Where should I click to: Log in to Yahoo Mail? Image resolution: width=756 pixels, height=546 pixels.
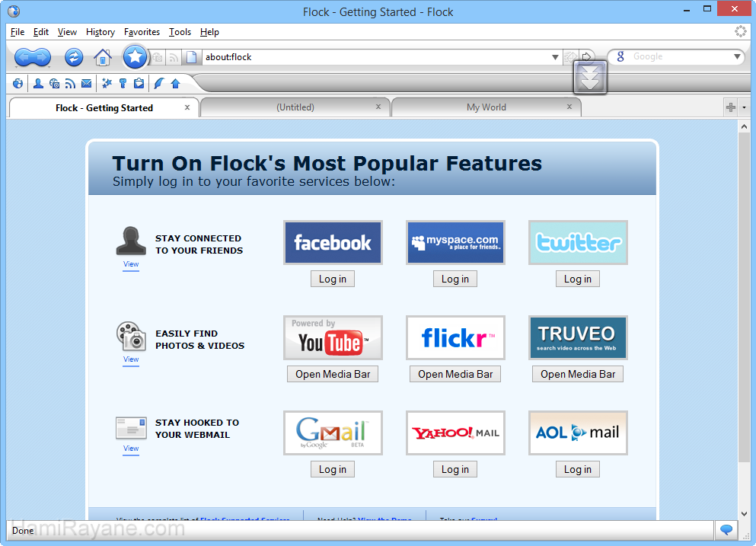[455, 469]
